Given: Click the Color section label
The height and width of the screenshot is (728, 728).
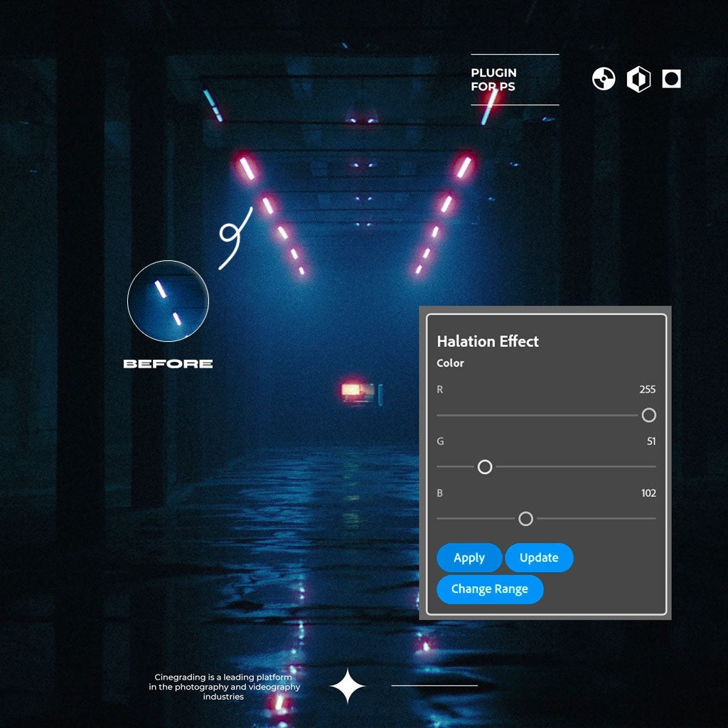Looking at the screenshot, I should (x=450, y=363).
